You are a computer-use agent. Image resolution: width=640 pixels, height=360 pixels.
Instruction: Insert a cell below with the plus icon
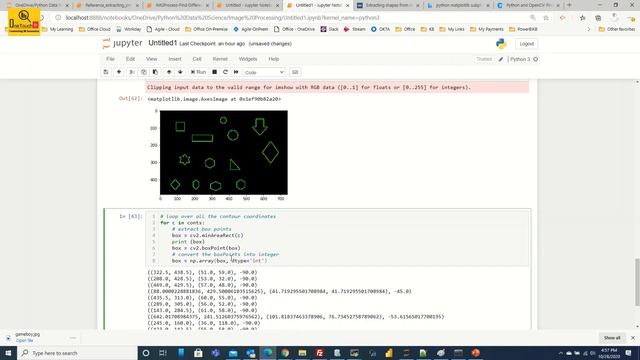pyautogui.click(x=119, y=72)
